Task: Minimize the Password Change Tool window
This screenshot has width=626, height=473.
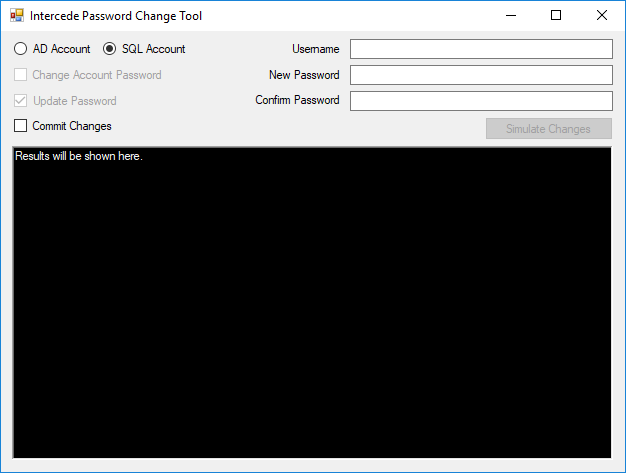Action: coord(511,16)
